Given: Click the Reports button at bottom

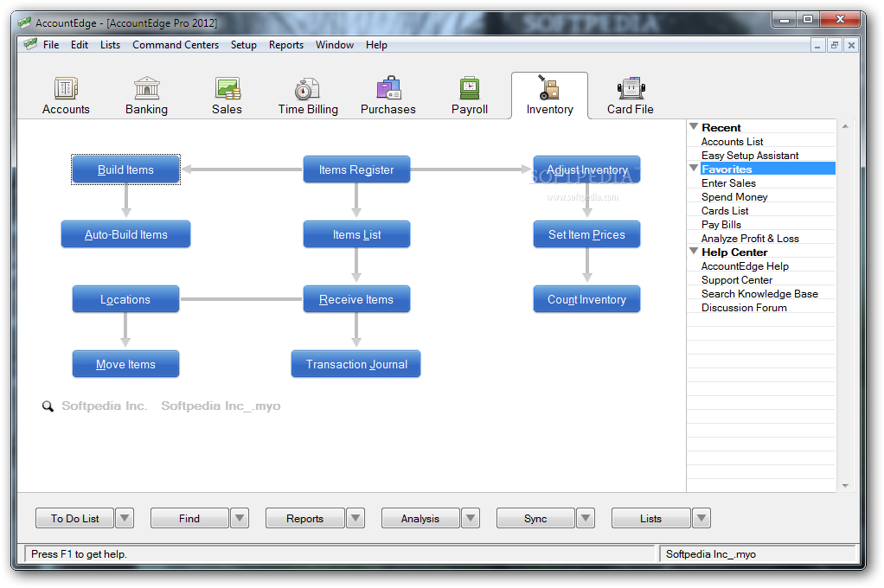Looking at the screenshot, I should click(305, 518).
